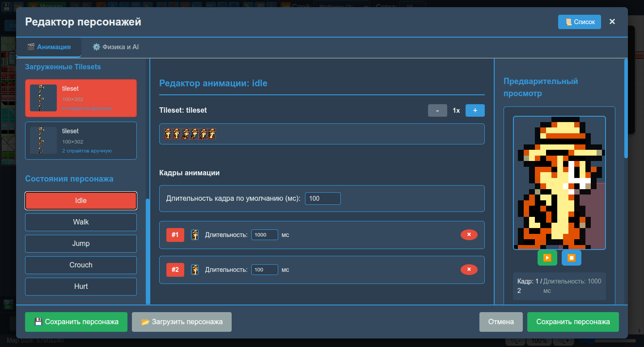Pick the third sprite in tileset strip

pyautogui.click(x=186, y=134)
